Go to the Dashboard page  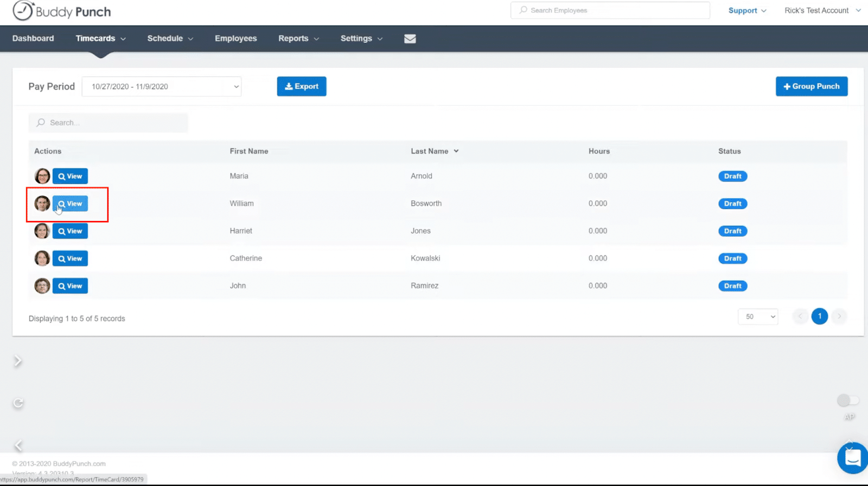click(33, 39)
